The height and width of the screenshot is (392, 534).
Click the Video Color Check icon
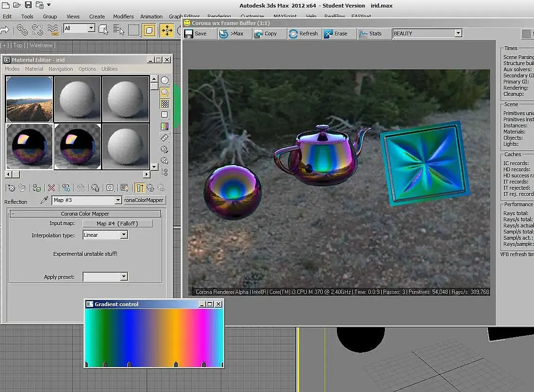165,126
